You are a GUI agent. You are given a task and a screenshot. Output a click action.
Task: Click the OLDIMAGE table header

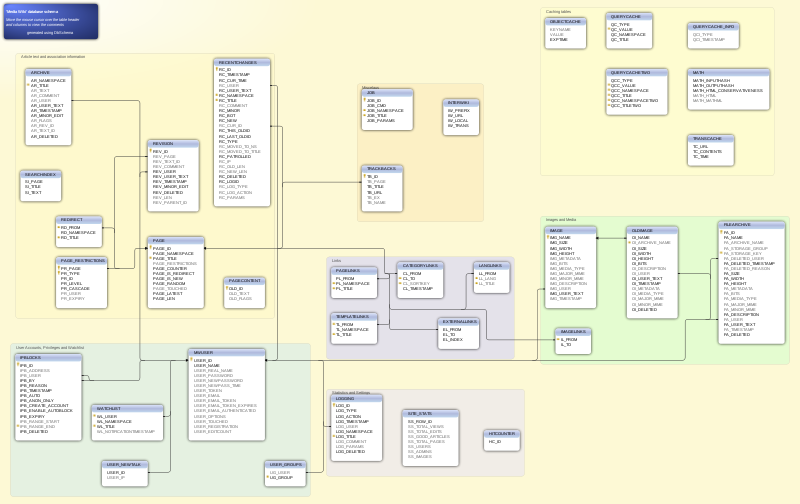[652, 231]
